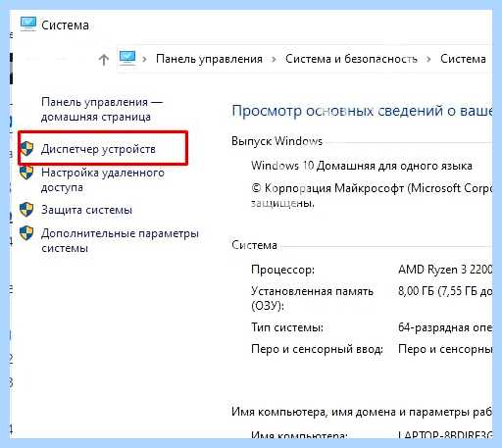Click the shield icon beside Диспетчер устройств
Image resolution: width=502 pixels, height=448 pixels.
(x=26, y=149)
